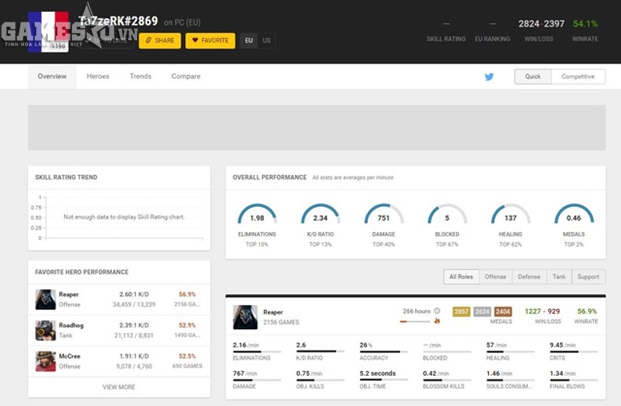Screen dimensions: 621x406
Task: Click the Reaper playtime progress bar
Action: [415, 321]
